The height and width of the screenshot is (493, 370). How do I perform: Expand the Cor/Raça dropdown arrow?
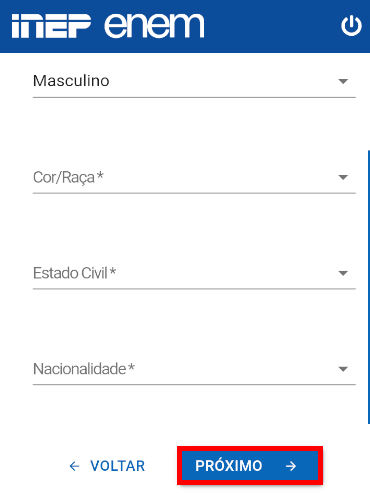pyautogui.click(x=343, y=177)
